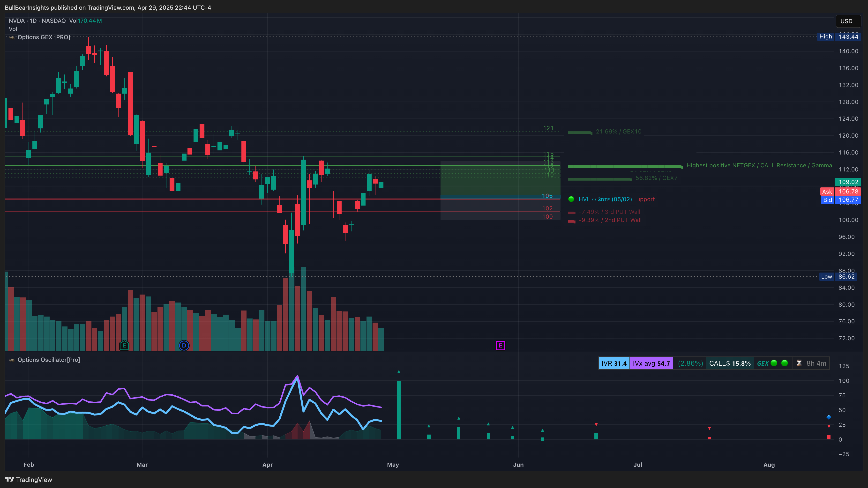The width and height of the screenshot is (868, 488).
Task: Click the 21.69% / GEX10 label
Action: coord(619,132)
